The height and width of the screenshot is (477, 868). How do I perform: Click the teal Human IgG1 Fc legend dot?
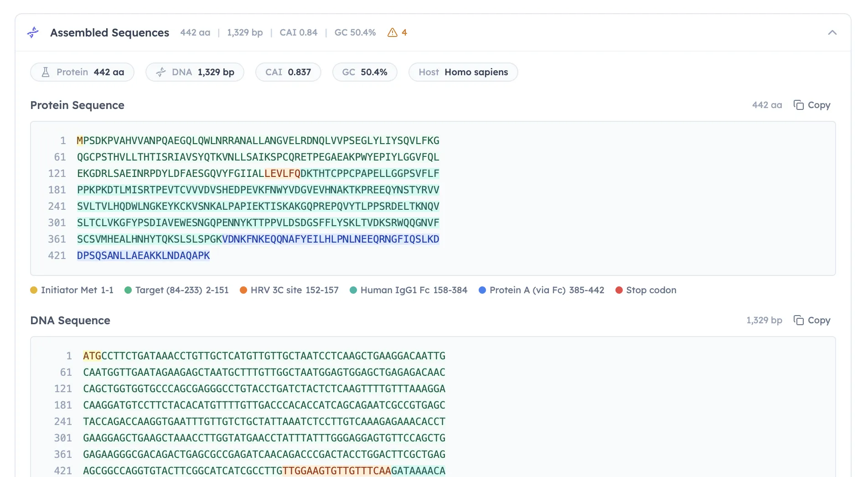353,290
